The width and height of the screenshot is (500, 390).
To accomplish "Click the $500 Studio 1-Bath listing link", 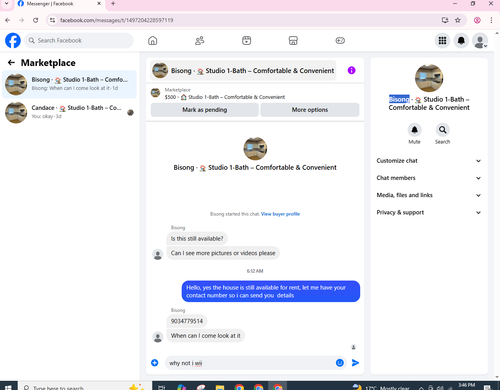I will pyautogui.click(x=225, y=97).
